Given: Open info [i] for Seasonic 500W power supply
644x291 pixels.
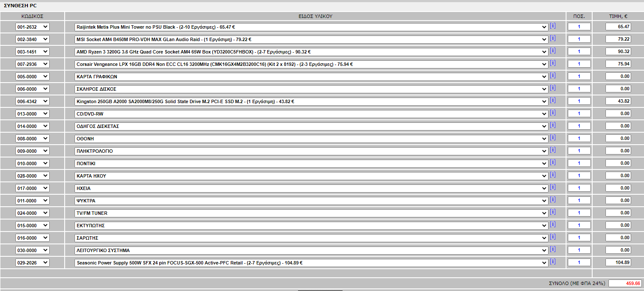Looking at the screenshot, I should [553, 262].
